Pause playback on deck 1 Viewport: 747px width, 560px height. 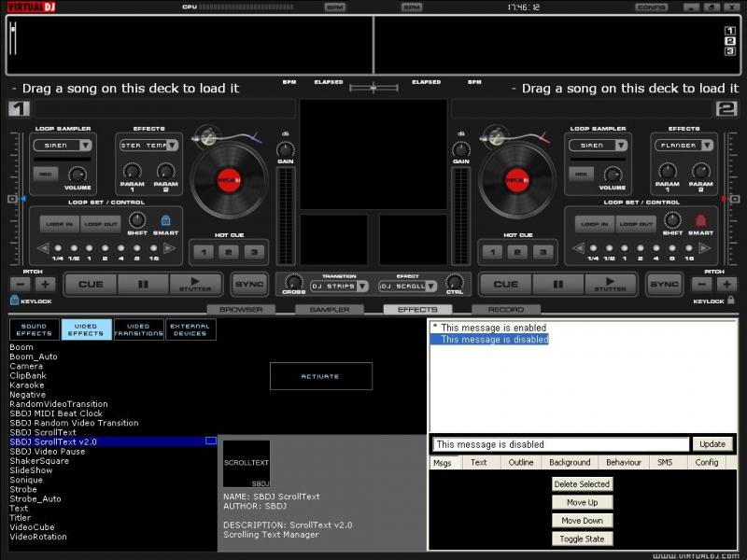point(143,285)
